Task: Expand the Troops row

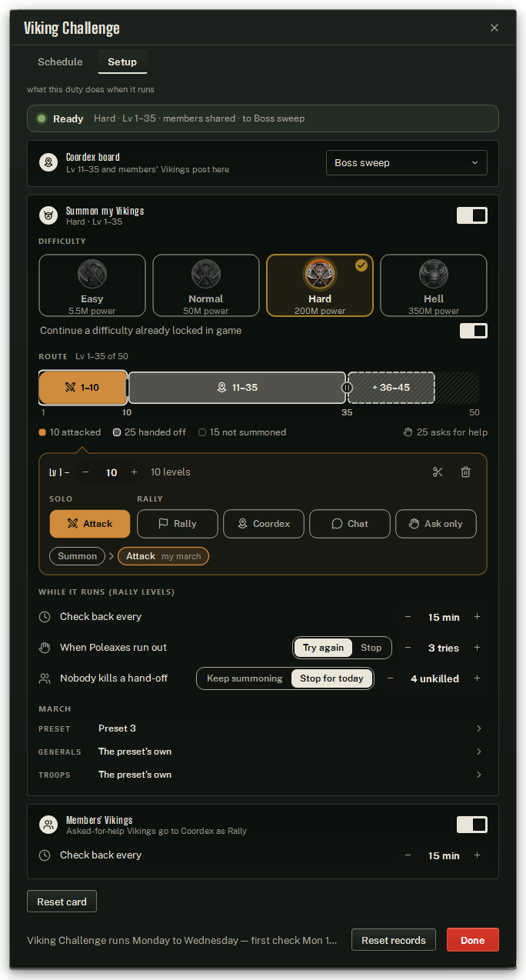Action: click(x=263, y=775)
